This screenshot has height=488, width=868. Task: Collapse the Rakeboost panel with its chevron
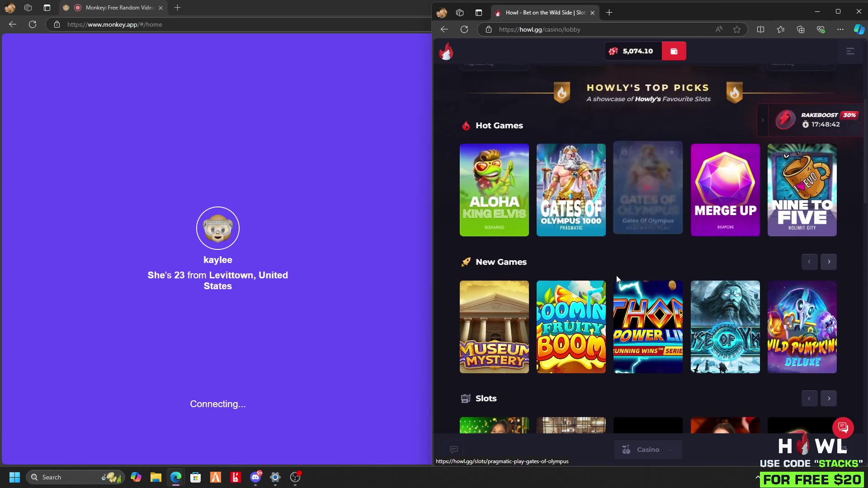(762, 120)
